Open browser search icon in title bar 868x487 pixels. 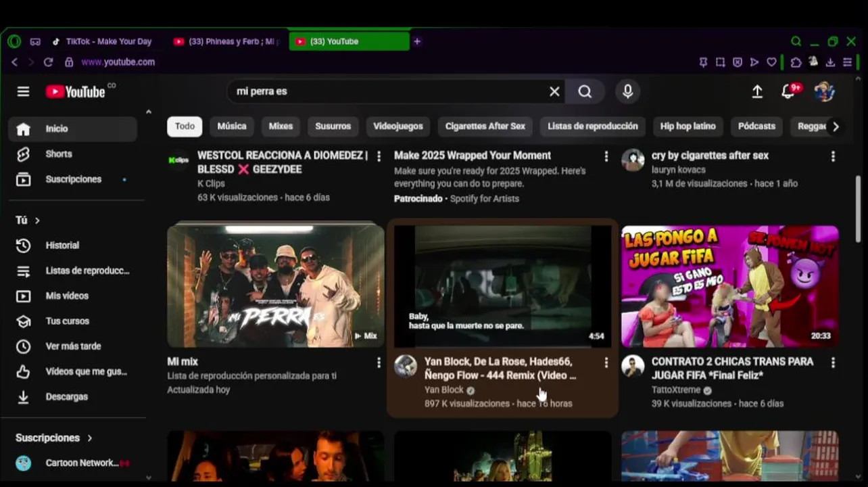796,41
